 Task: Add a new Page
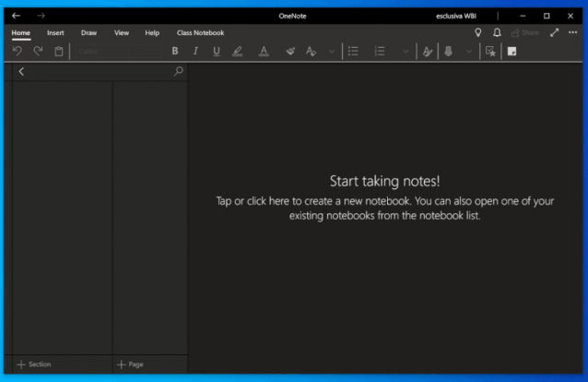click(x=130, y=364)
